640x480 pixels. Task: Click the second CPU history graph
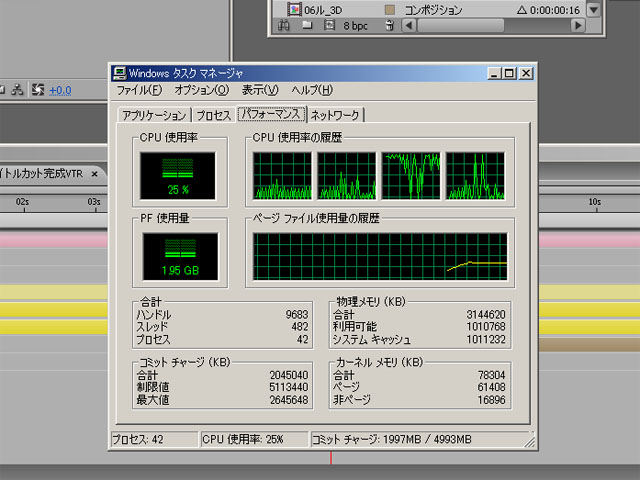pos(347,176)
